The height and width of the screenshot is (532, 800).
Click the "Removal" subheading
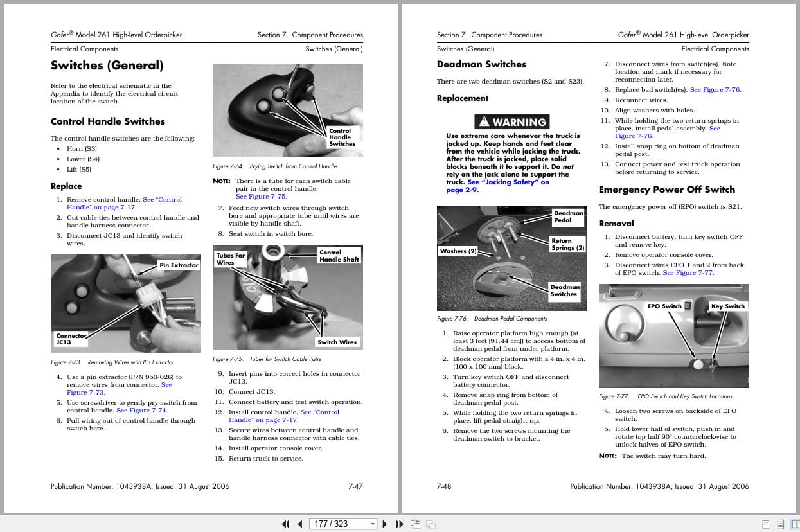tap(616, 224)
